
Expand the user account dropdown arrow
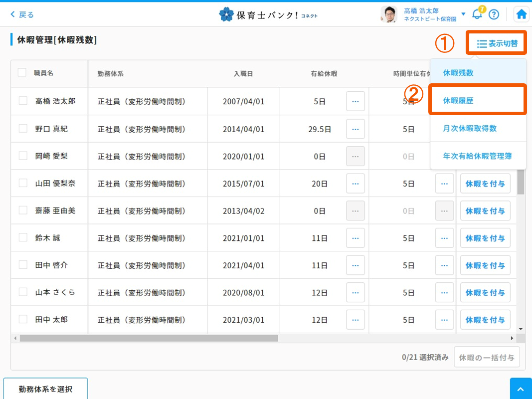click(464, 14)
